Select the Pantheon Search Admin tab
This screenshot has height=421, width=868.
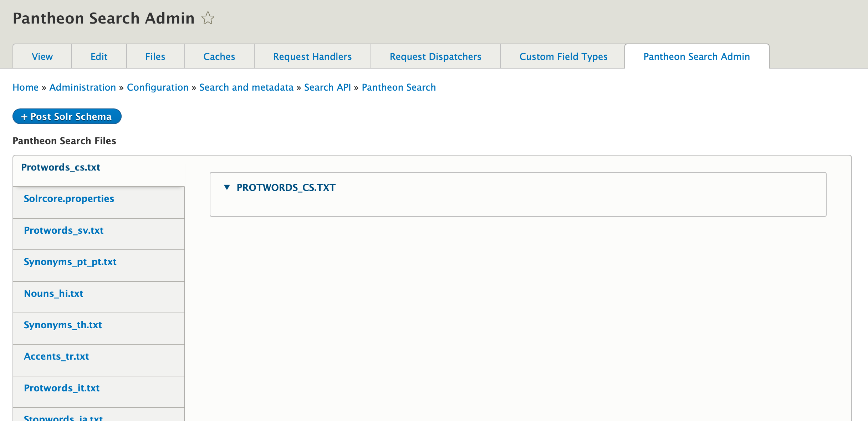697,56
